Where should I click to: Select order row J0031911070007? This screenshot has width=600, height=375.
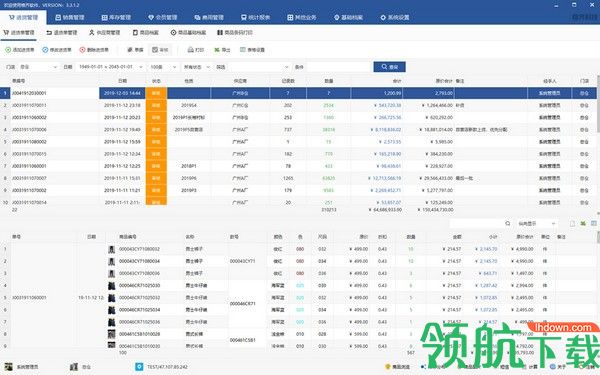click(298, 178)
